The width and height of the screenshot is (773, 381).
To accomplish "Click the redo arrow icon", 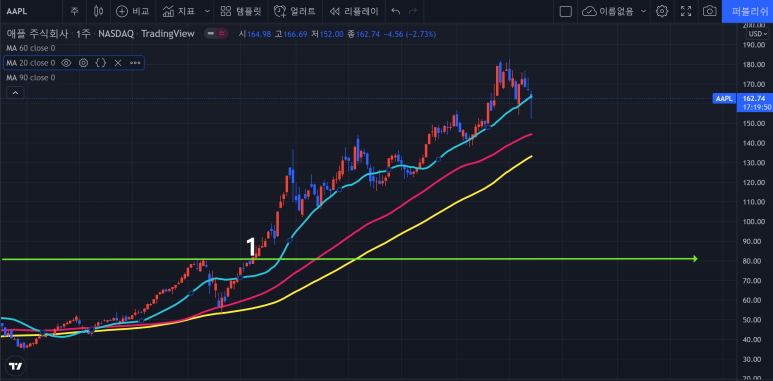I will (x=413, y=11).
